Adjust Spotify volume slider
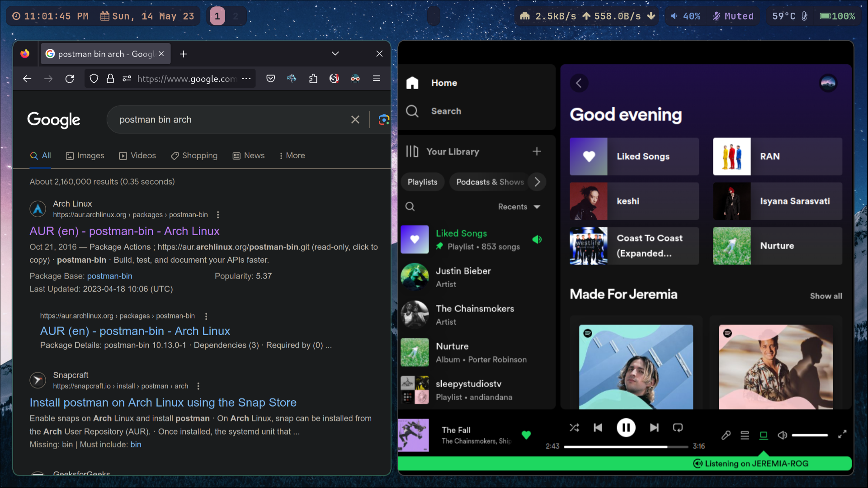Image resolution: width=868 pixels, height=488 pixels. click(810, 435)
